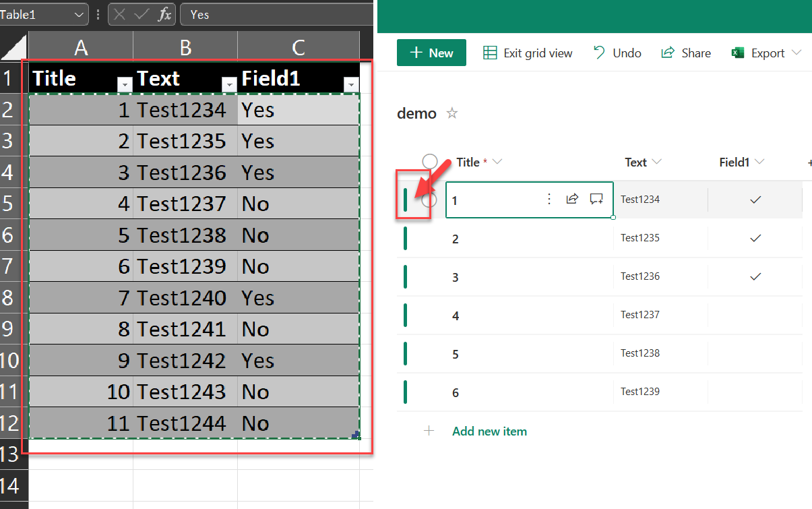Expand the Export options chevron

coord(797,53)
